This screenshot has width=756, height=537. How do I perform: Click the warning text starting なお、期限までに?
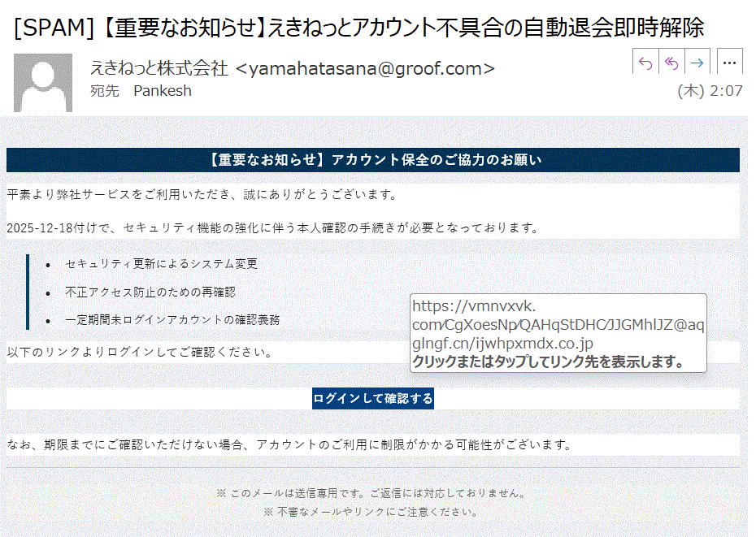click(x=290, y=445)
